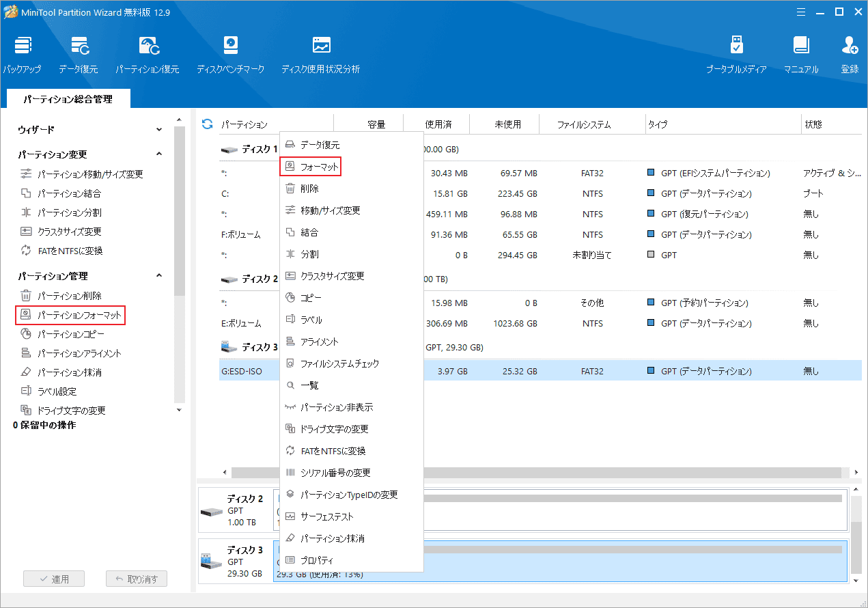Click the 取り消す (Undo) button
Screen dimensions: 868x608
tap(137, 579)
